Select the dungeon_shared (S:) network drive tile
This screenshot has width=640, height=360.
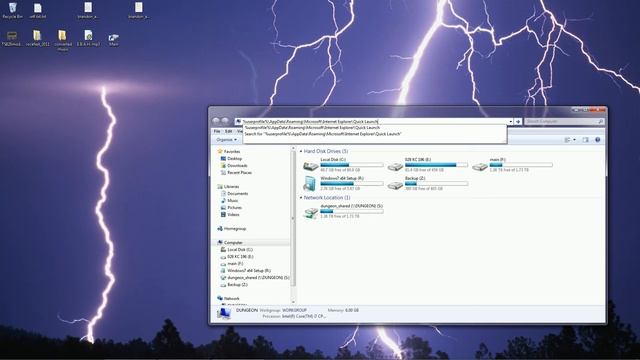[343, 211]
